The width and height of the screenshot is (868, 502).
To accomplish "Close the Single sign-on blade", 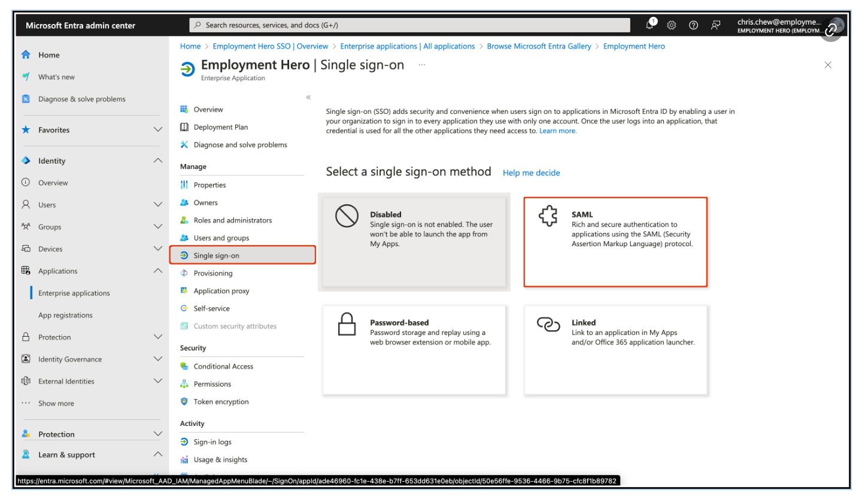I will [828, 65].
